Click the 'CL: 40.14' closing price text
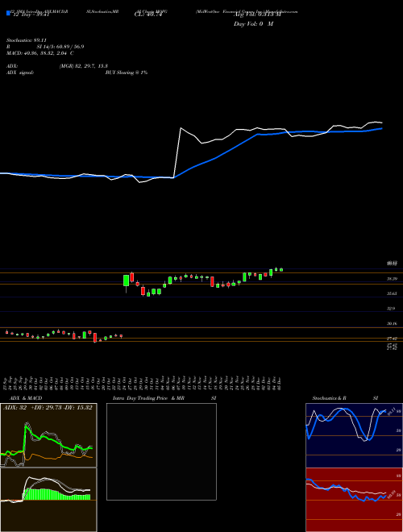Viewport: 403px width, 532px height. tap(147, 15)
